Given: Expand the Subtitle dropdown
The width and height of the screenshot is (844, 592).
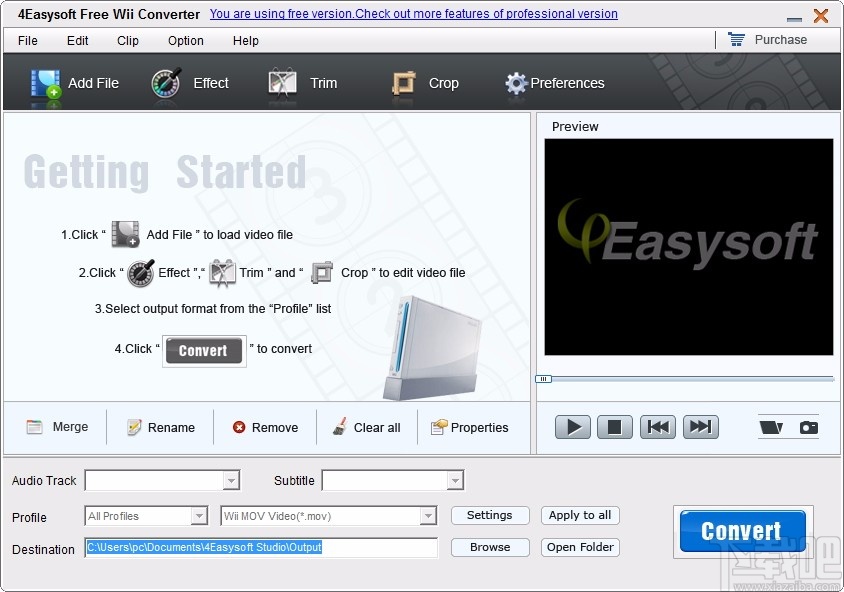Looking at the screenshot, I should (455, 480).
